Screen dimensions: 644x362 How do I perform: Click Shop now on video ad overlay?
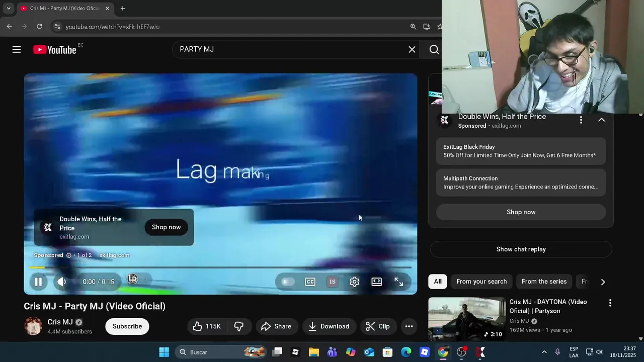(x=166, y=227)
